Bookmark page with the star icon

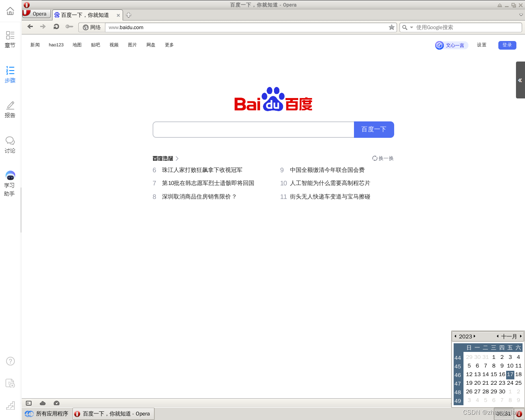392,27
